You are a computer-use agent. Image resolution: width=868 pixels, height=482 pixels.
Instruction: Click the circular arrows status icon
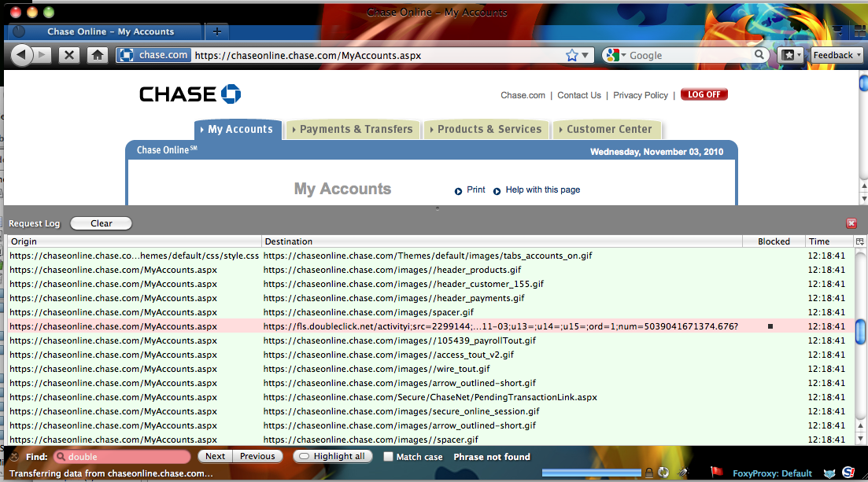click(x=663, y=473)
